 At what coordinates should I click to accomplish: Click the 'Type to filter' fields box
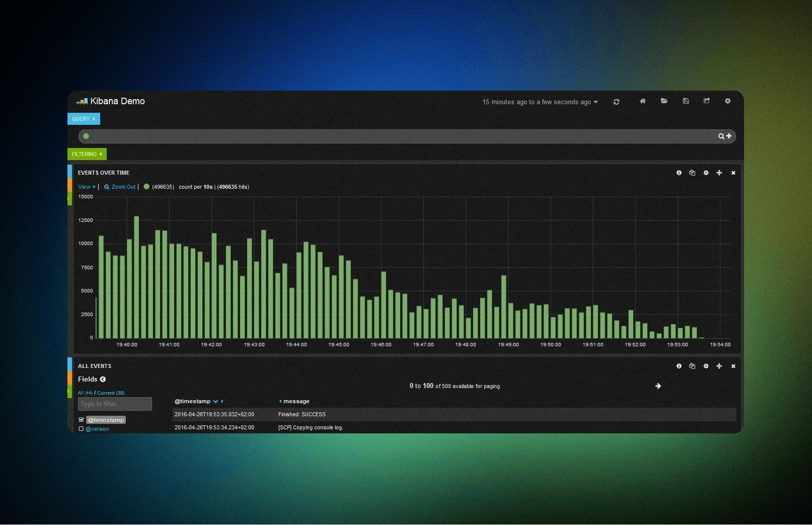click(115, 404)
